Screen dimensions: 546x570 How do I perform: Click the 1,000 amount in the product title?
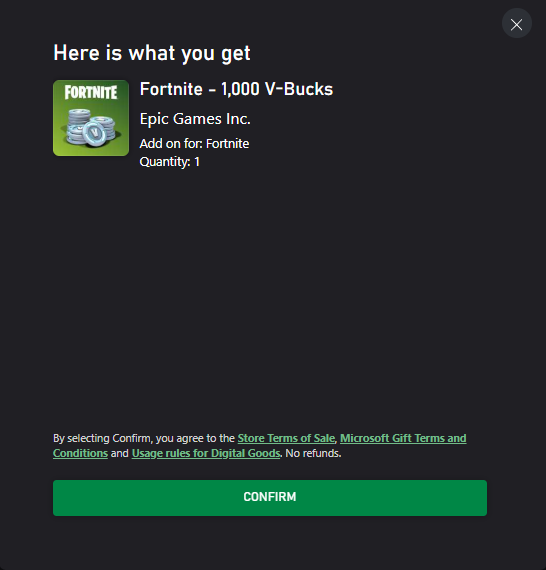click(x=240, y=89)
